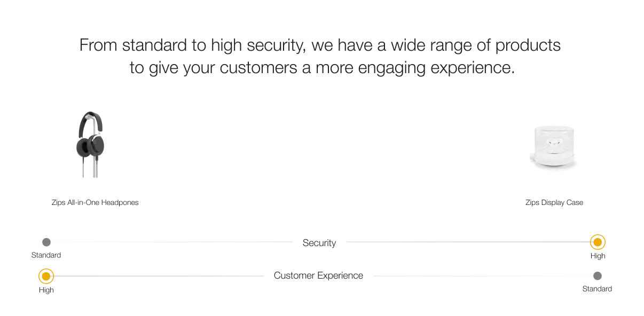Select the gray Standard dot on Security
644x316 pixels.
tap(46, 242)
